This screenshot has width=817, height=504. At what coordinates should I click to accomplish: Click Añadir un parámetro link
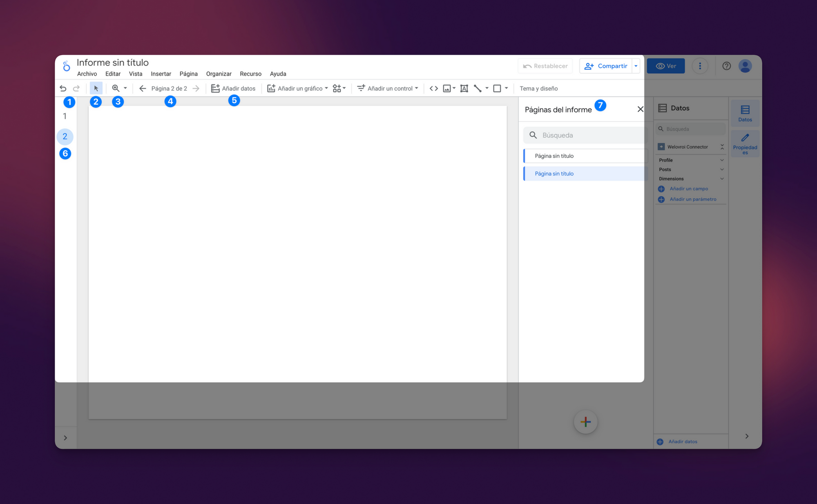(693, 200)
